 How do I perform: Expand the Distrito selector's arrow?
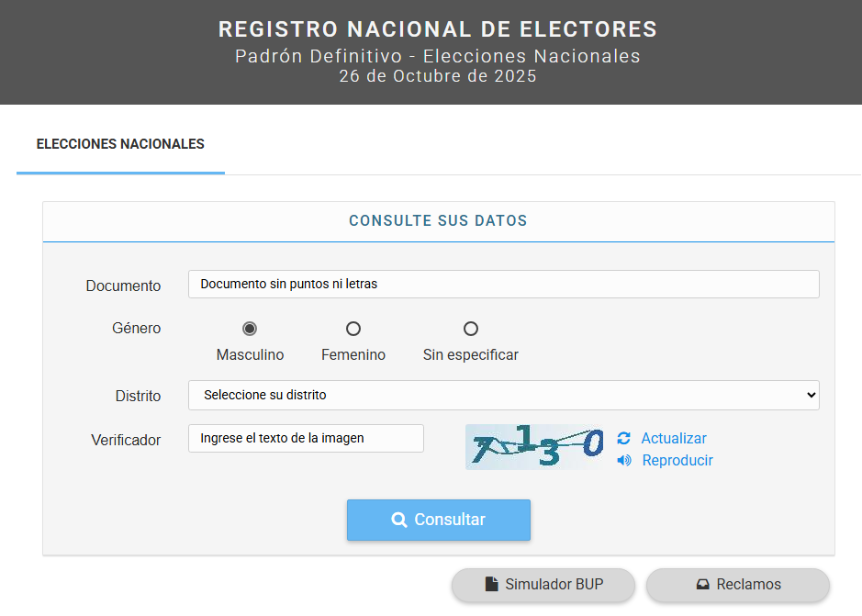[810, 396]
